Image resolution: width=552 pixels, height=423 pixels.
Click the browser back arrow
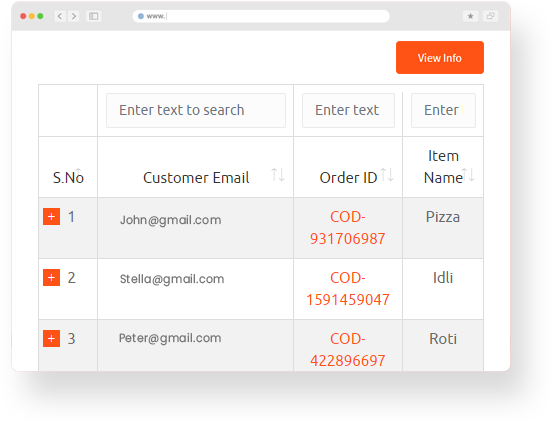pyautogui.click(x=60, y=16)
